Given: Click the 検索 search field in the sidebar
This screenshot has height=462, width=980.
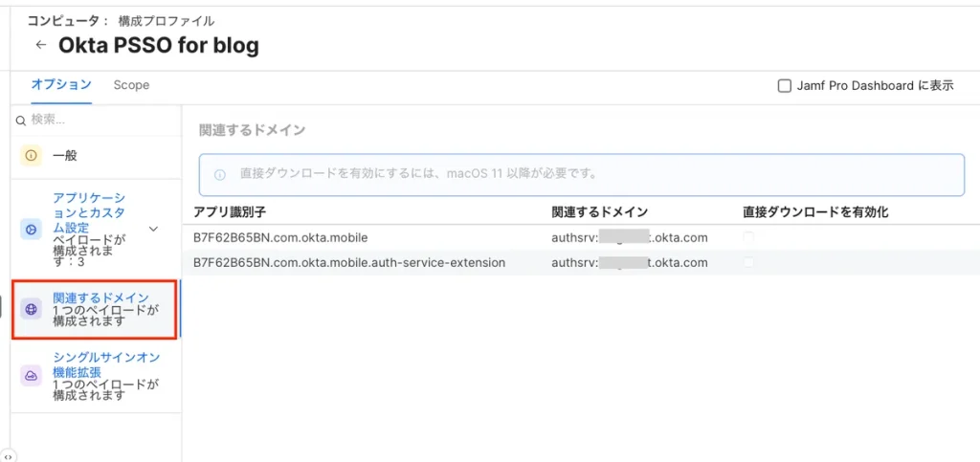Looking at the screenshot, I should [96, 121].
